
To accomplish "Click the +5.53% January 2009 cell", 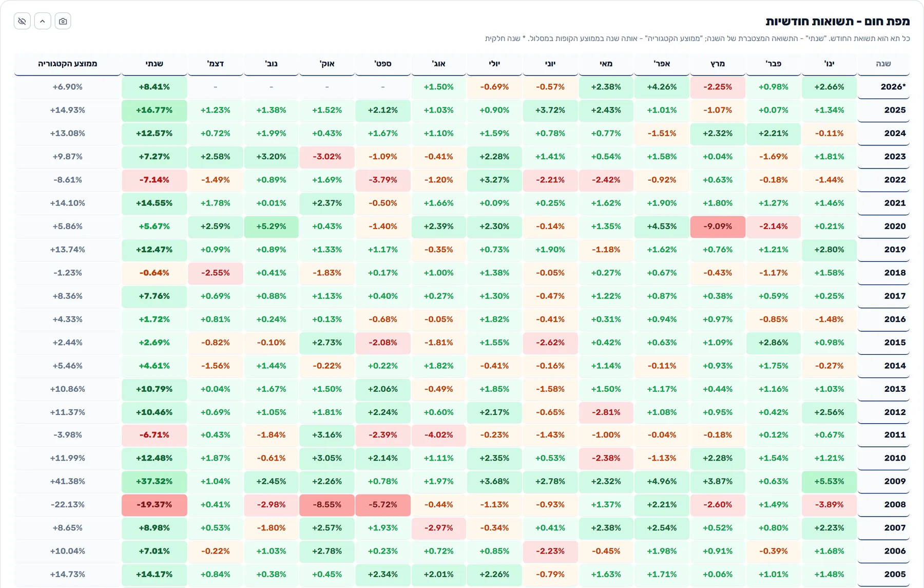I will tap(829, 482).
